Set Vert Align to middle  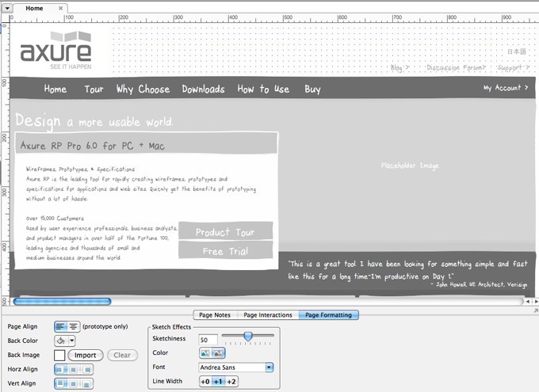(x=73, y=383)
